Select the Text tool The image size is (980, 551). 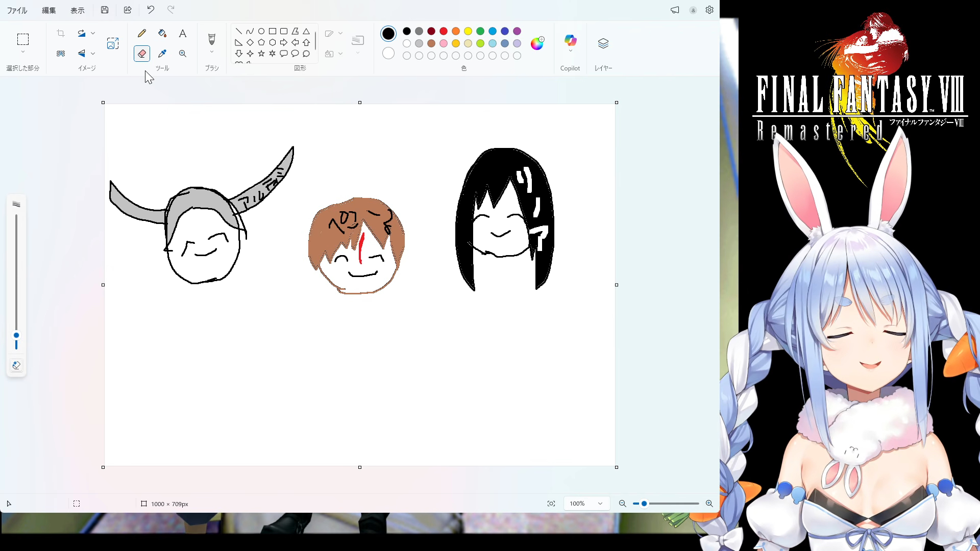click(182, 34)
